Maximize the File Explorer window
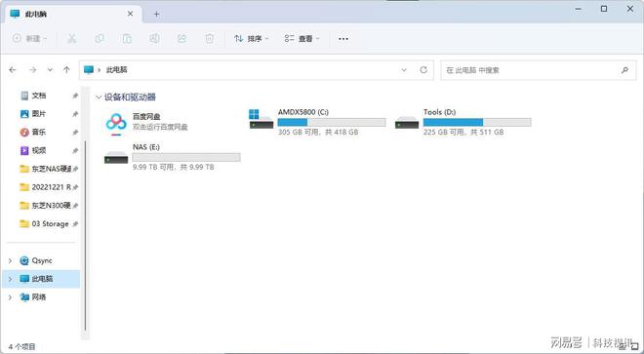The width and height of the screenshot is (644, 354). [x=604, y=9]
